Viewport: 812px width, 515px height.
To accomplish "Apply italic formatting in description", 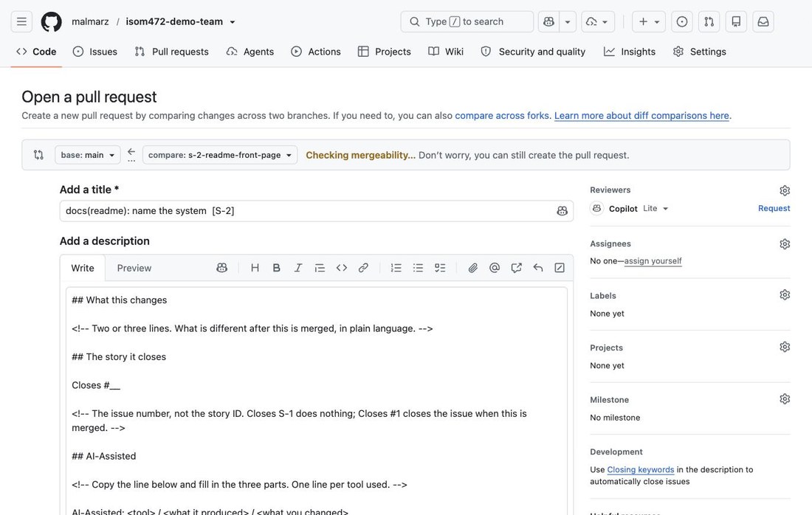I will [298, 268].
